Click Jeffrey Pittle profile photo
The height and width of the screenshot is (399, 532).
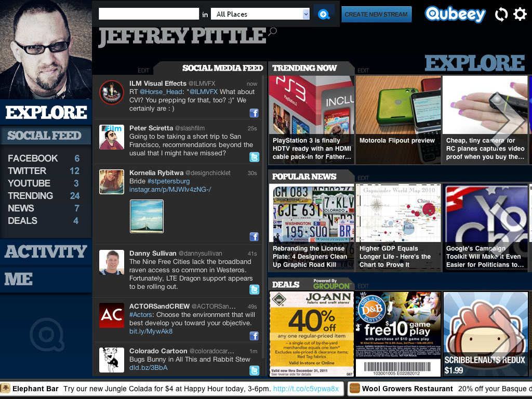coord(46,49)
